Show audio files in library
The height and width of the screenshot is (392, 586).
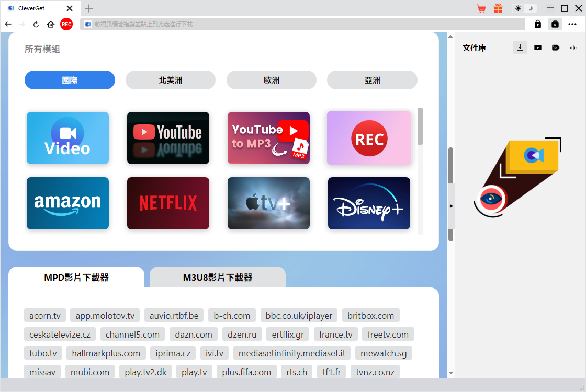[x=573, y=48]
